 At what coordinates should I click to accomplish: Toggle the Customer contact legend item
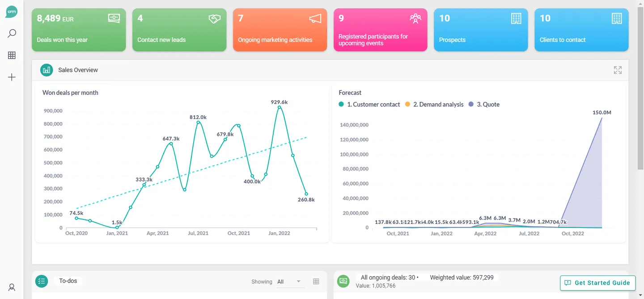click(x=369, y=105)
